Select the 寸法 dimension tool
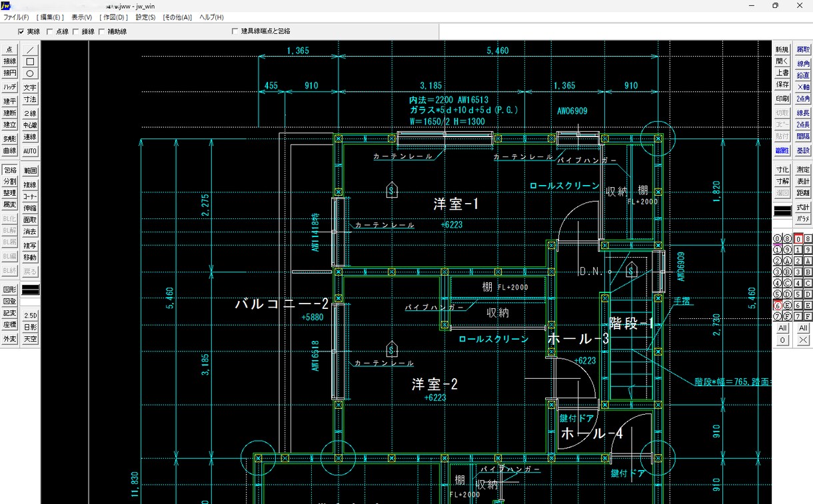The image size is (813, 504). coord(30,99)
